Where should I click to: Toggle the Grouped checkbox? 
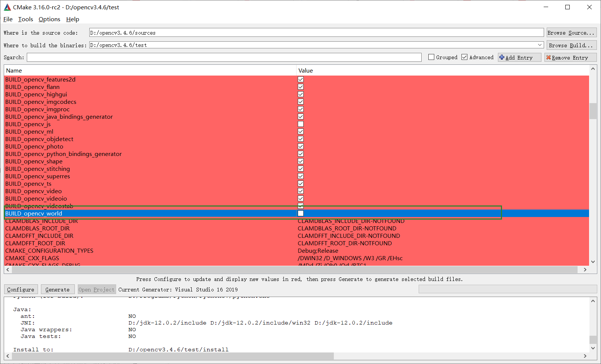click(431, 57)
